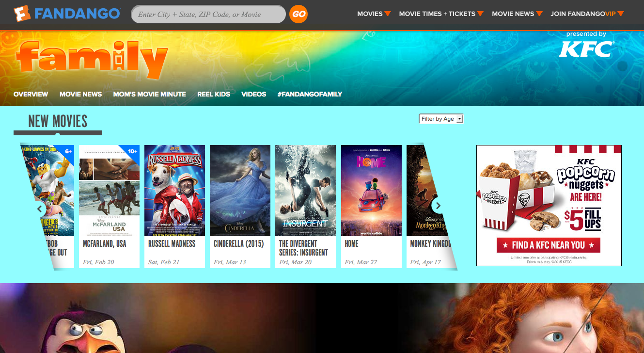Open the Movie Times + Tickets menu
This screenshot has height=353, width=644.
tap(441, 14)
